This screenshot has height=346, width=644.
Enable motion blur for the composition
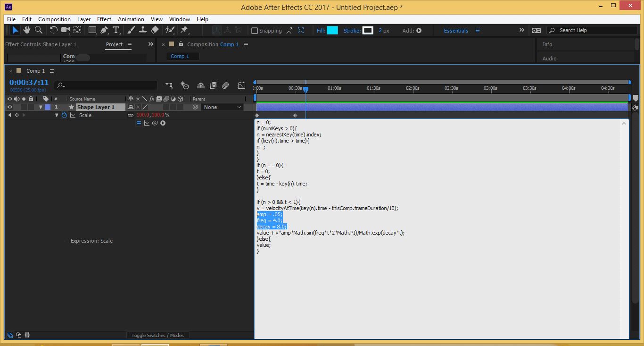[x=225, y=85]
